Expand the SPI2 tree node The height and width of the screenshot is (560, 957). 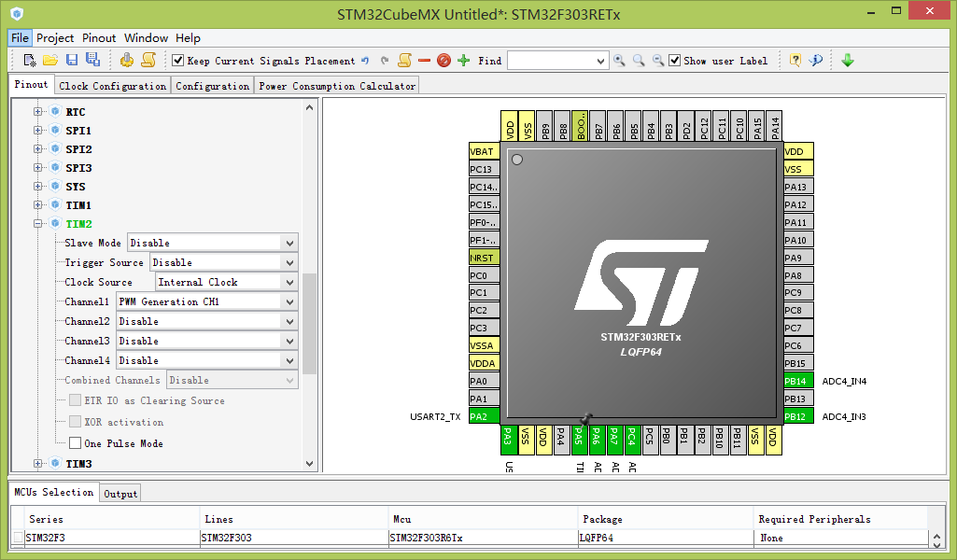tap(38, 148)
